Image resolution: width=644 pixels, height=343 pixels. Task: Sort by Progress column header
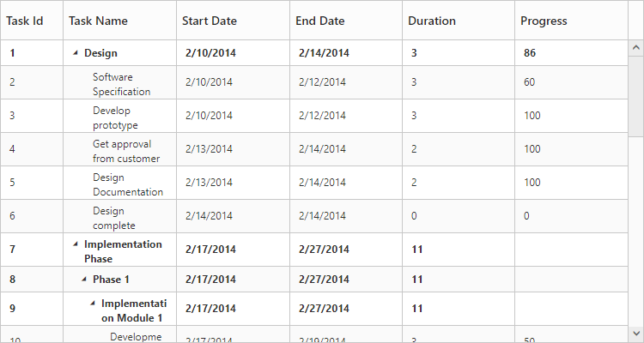click(x=544, y=21)
